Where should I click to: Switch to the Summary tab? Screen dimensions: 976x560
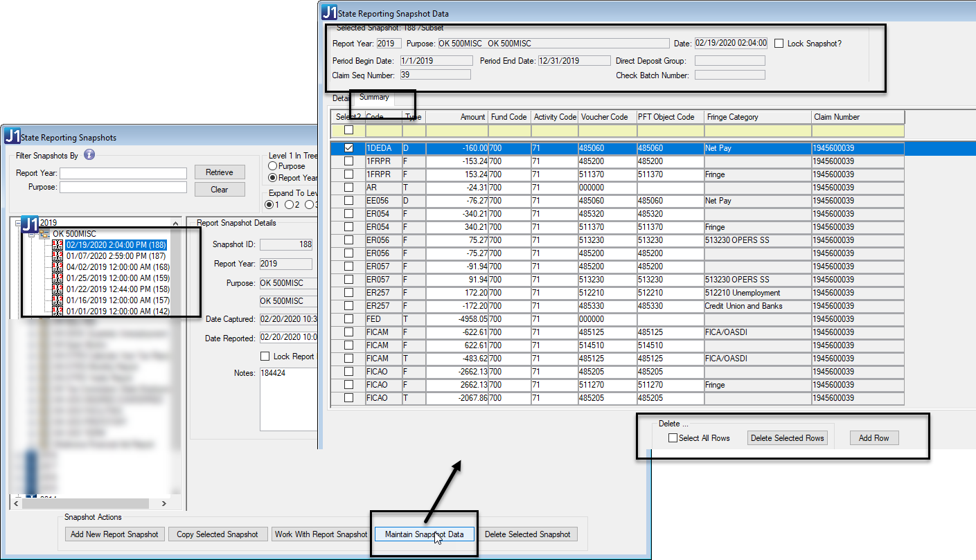pos(373,98)
